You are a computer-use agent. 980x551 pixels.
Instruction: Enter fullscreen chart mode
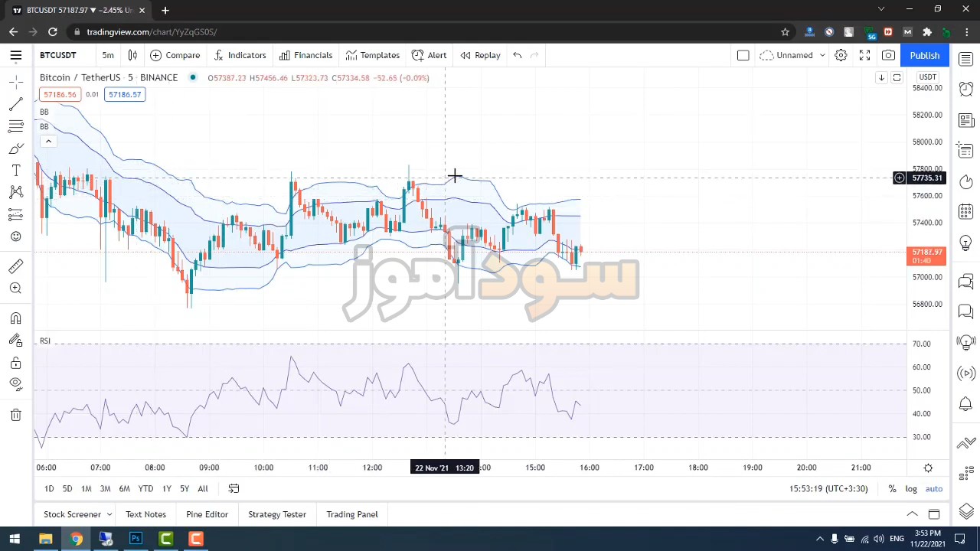[x=864, y=55]
